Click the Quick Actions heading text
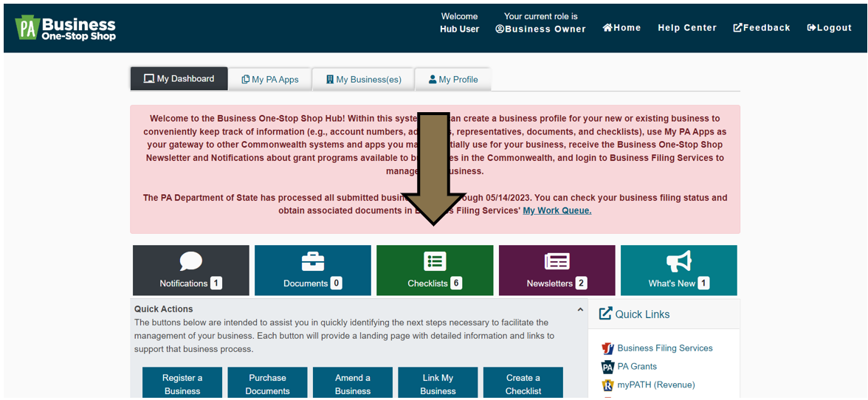 tap(163, 309)
